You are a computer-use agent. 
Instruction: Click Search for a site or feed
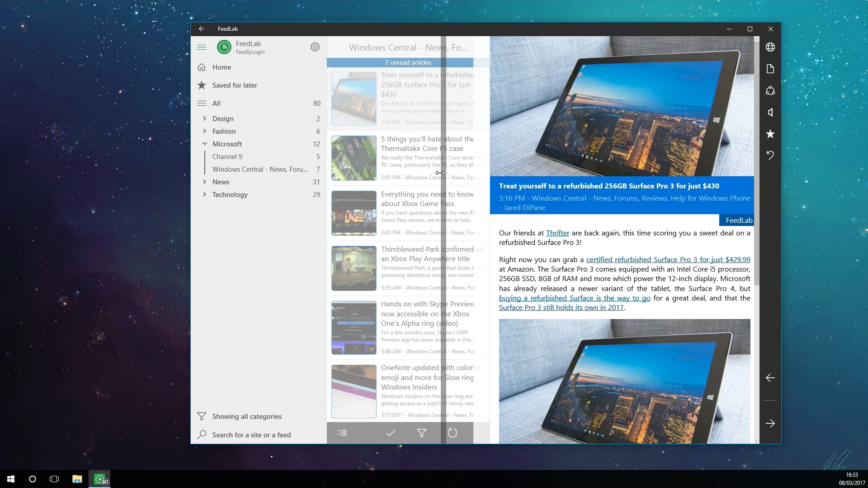pos(251,435)
